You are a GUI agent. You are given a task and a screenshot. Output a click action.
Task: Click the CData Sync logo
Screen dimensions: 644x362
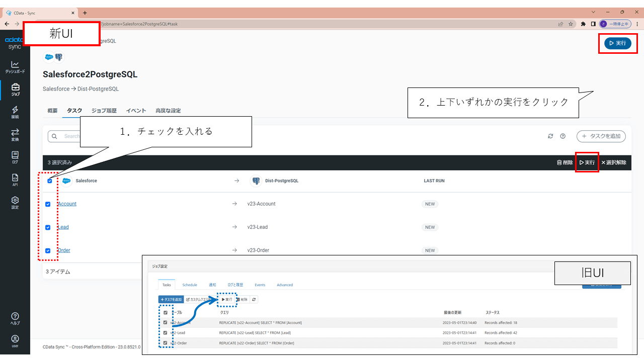[15, 43]
